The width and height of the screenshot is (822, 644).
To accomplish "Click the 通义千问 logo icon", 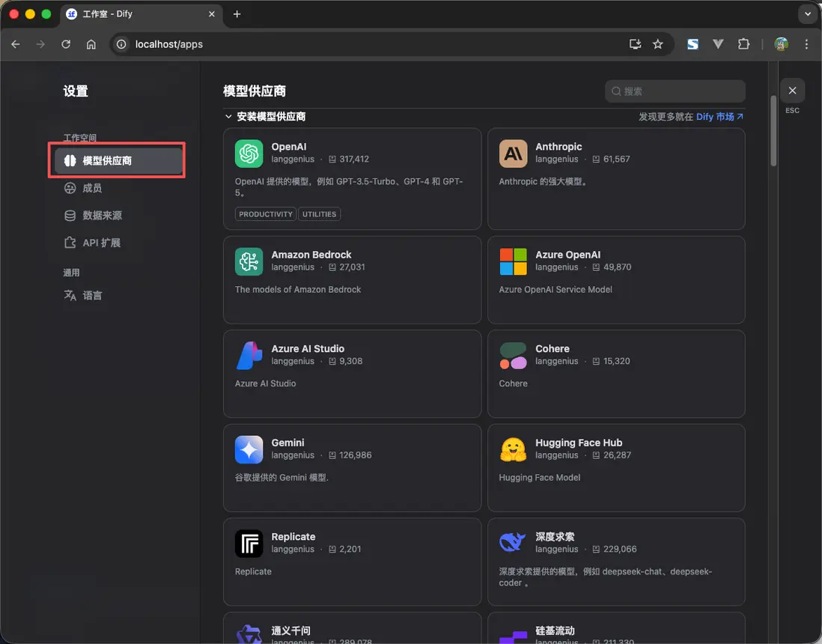I will pos(249,634).
